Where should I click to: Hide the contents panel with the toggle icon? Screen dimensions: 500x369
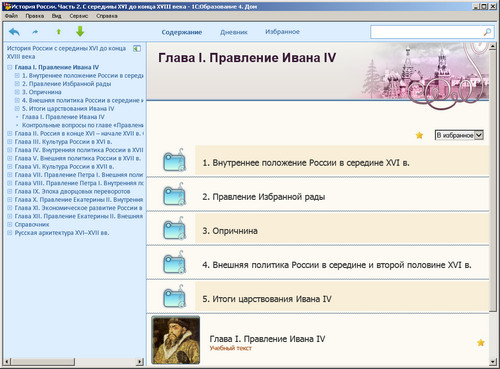point(137,49)
